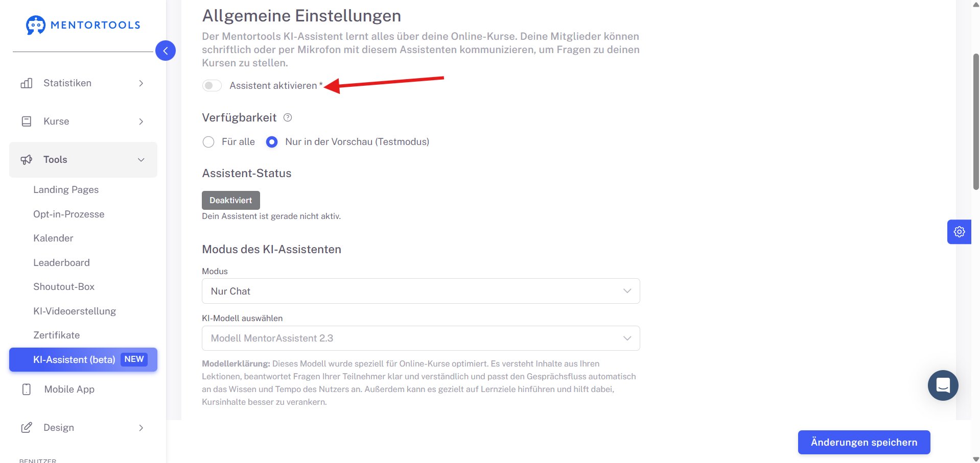
Task: Click the page vertical scrollbar thumb
Action: [976, 121]
